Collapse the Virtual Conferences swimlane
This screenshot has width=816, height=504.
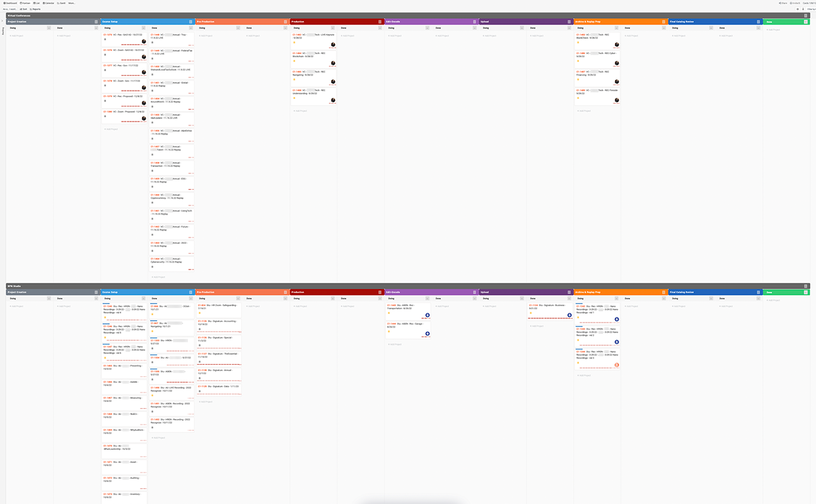[x=805, y=15]
